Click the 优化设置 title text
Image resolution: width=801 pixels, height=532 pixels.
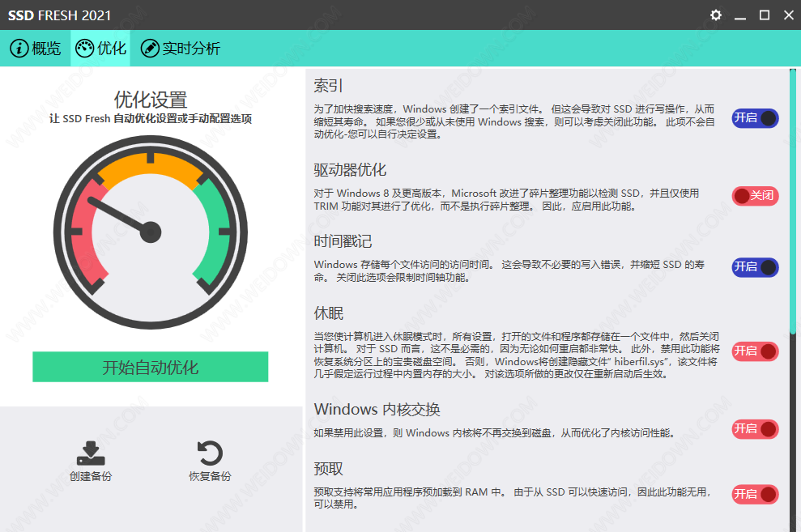150,100
